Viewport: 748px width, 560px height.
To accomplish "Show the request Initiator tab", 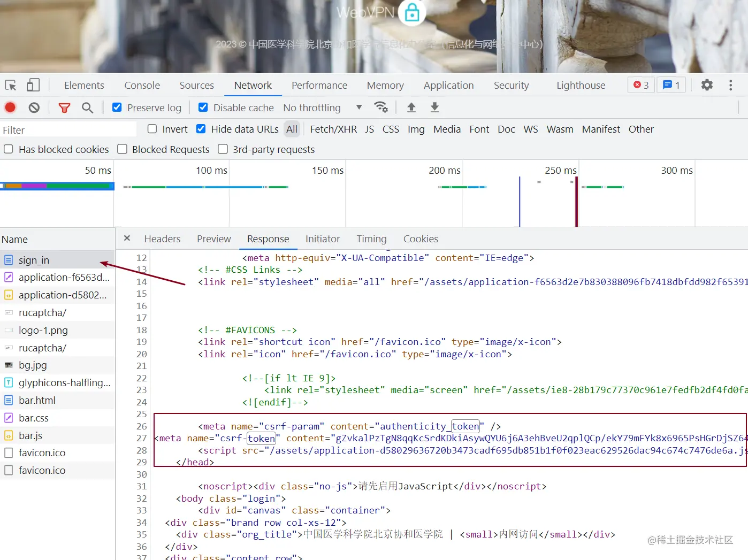I will [322, 239].
